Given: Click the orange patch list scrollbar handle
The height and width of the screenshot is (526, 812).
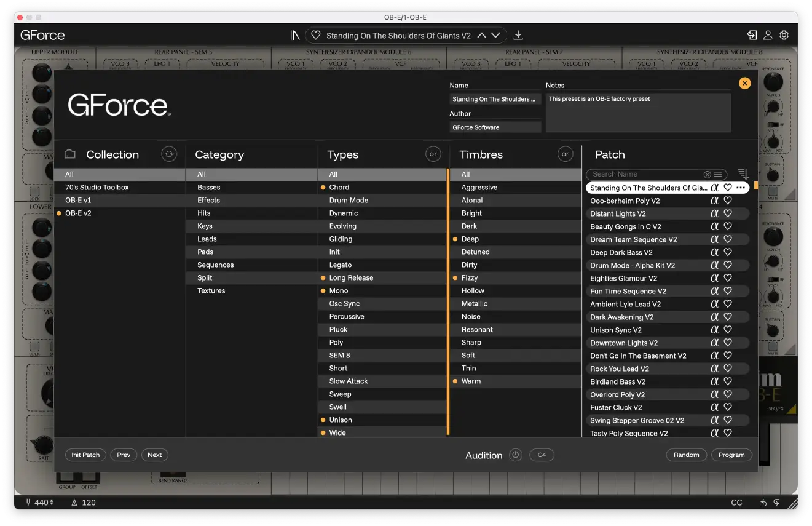Looking at the screenshot, I should [x=756, y=185].
